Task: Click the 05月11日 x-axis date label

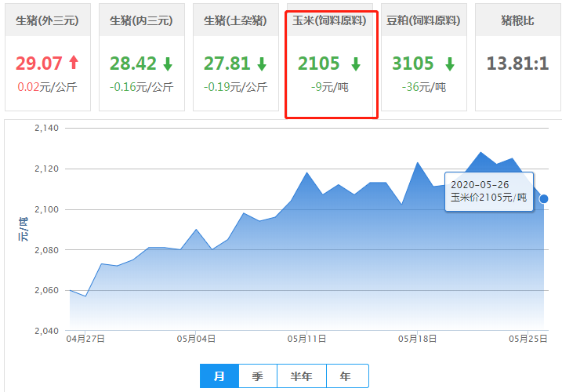Action: pyautogui.click(x=306, y=339)
